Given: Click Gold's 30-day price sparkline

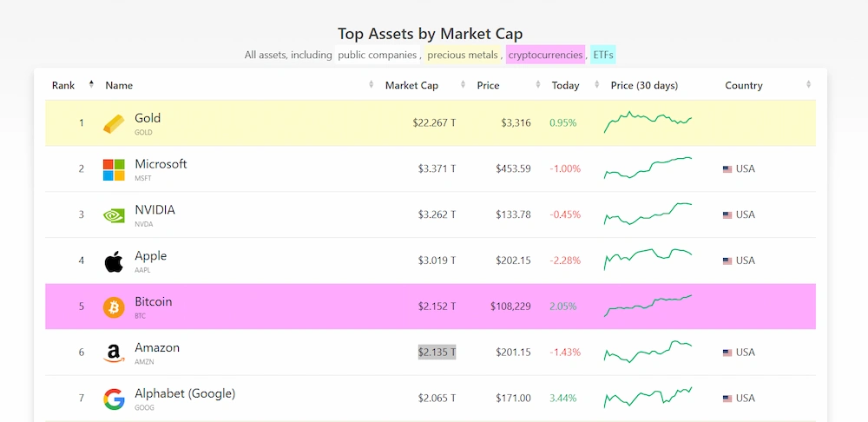Looking at the screenshot, I should pyautogui.click(x=648, y=122).
